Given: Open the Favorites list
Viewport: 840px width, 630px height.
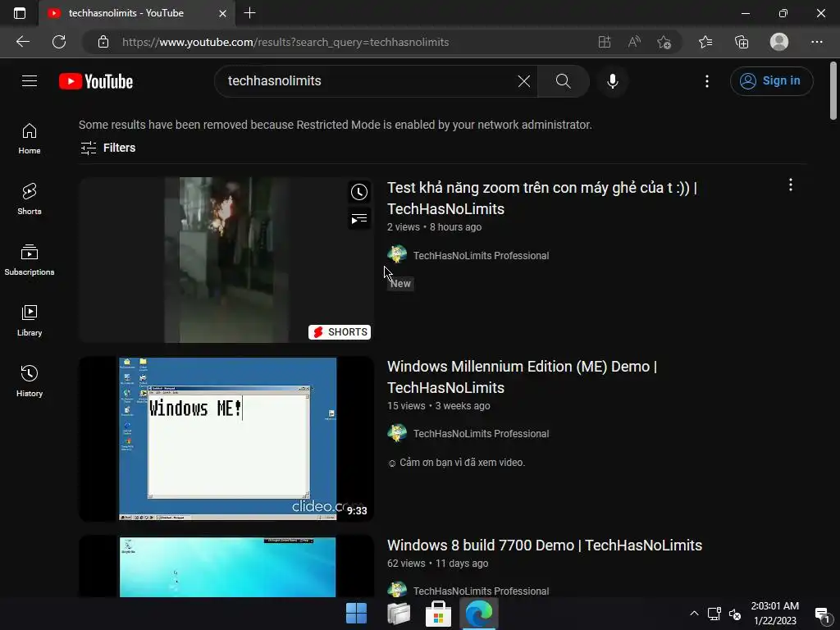Looking at the screenshot, I should point(705,42).
